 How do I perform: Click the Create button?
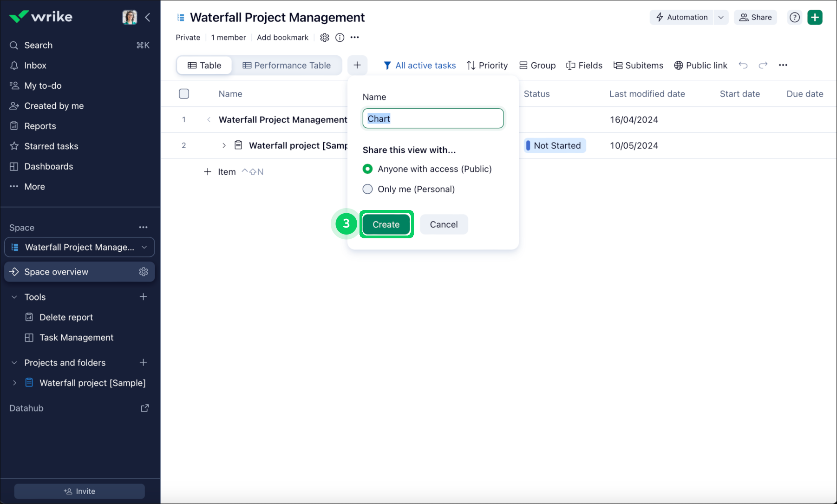point(386,224)
